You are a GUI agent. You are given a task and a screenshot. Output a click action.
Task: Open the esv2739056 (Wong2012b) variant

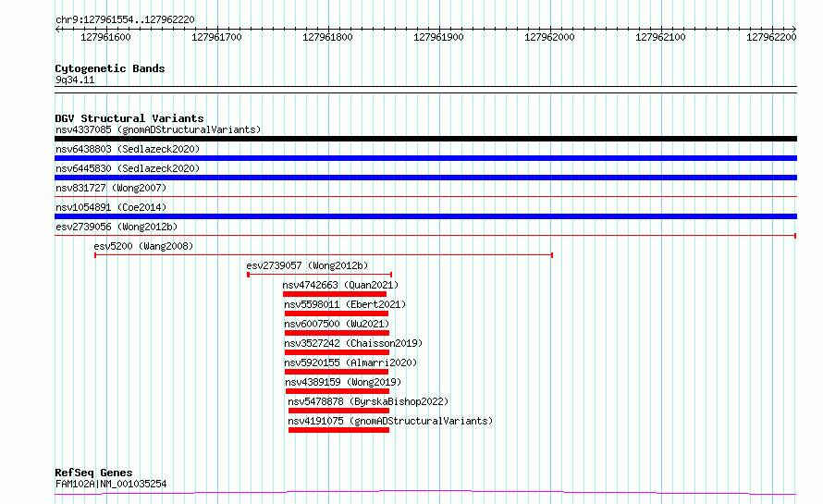coord(117,227)
